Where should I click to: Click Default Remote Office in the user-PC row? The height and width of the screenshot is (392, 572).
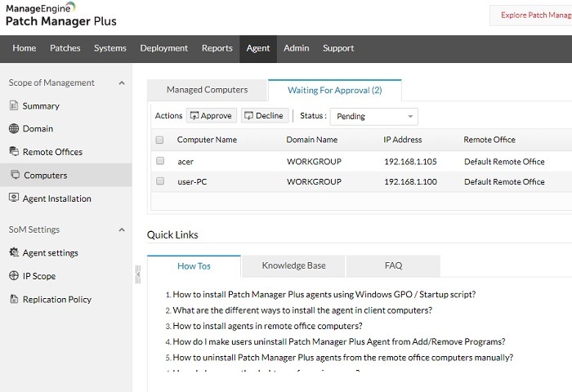click(x=504, y=181)
